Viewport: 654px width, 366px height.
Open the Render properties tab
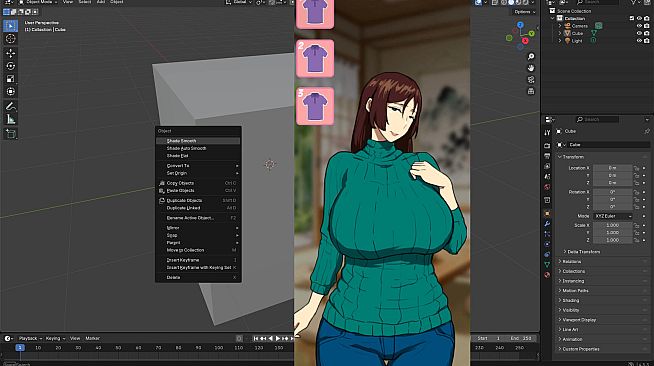pos(547,145)
